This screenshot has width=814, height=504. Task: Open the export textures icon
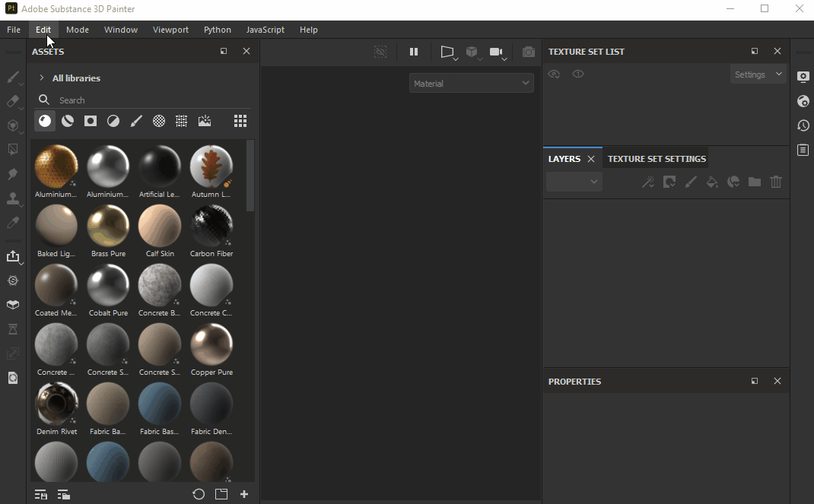(13, 257)
